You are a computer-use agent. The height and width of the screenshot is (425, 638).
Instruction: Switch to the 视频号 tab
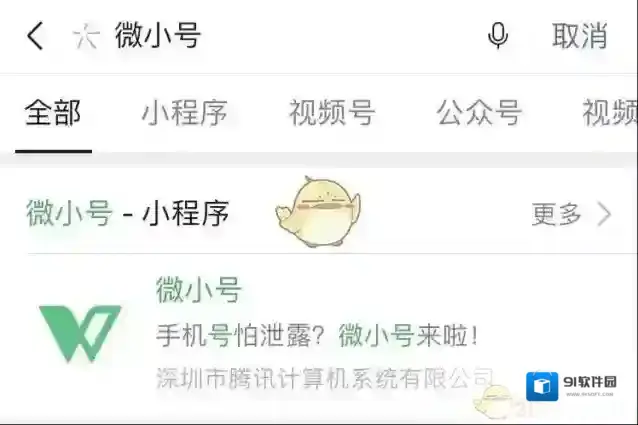tap(332, 113)
